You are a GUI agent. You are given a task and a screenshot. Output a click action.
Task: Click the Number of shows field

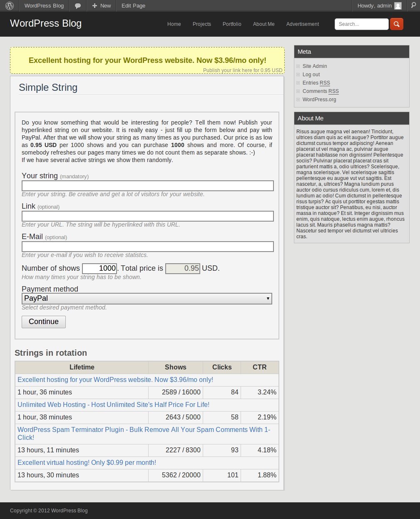100,269
